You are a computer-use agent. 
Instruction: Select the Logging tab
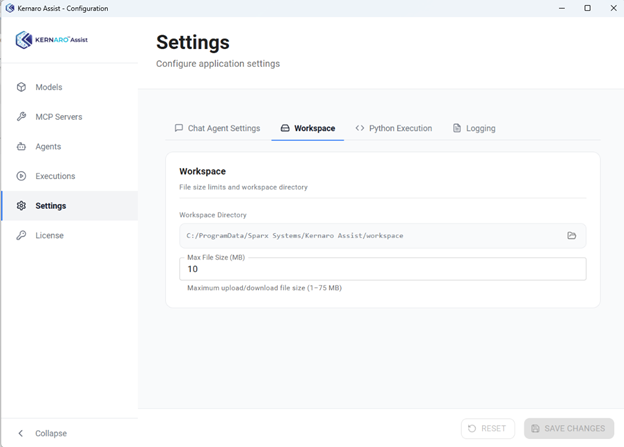pyautogui.click(x=474, y=128)
